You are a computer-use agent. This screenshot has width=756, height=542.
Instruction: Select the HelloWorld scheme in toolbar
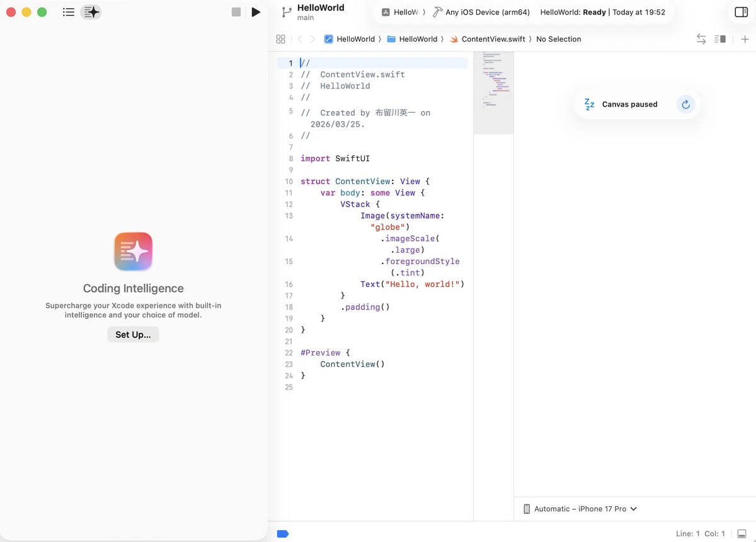coord(400,12)
